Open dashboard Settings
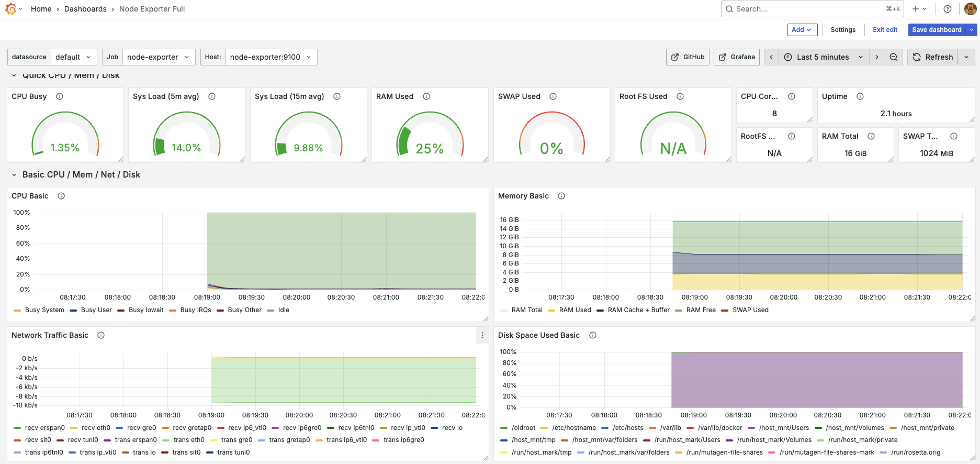This screenshot has width=980, height=464. tap(843, 30)
